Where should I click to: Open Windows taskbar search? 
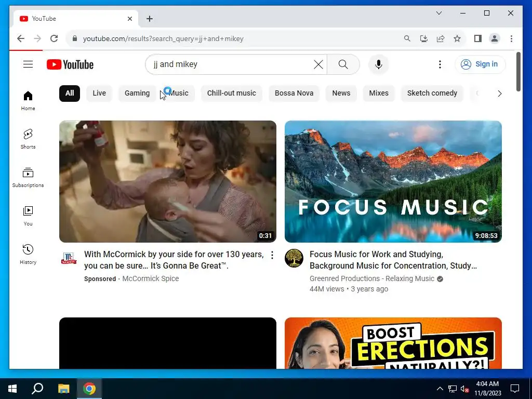coord(37,389)
